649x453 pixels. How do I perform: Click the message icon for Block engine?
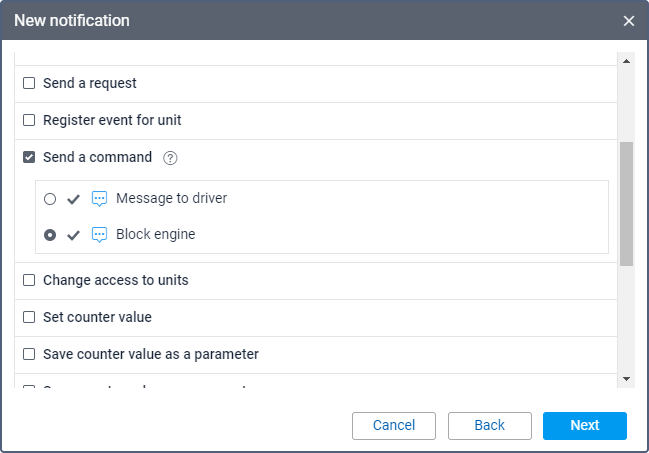pos(99,235)
